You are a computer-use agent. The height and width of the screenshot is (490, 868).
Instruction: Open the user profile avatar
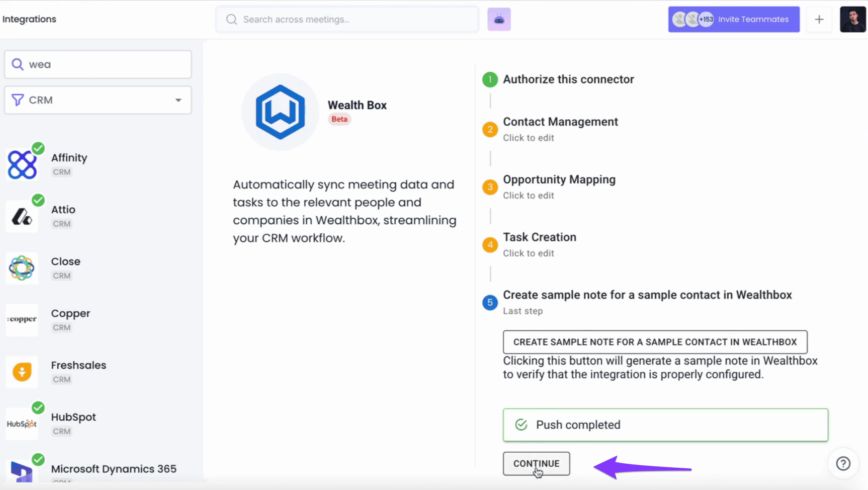(852, 19)
